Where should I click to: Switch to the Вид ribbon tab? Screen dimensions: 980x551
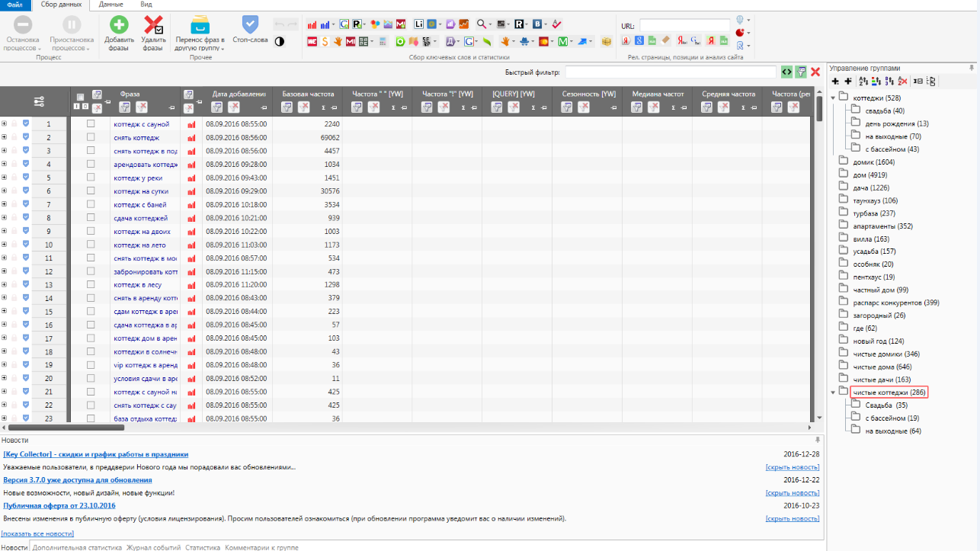[146, 5]
